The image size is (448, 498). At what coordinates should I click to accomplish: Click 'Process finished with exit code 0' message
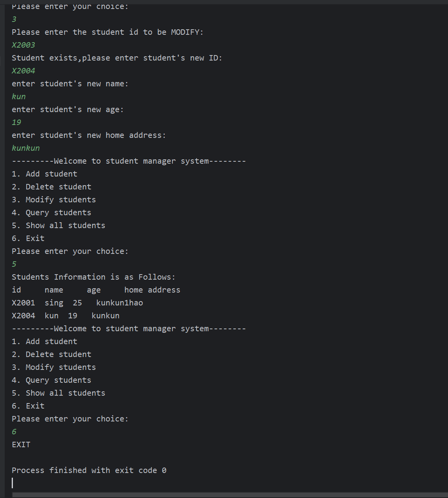tap(89, 470)
